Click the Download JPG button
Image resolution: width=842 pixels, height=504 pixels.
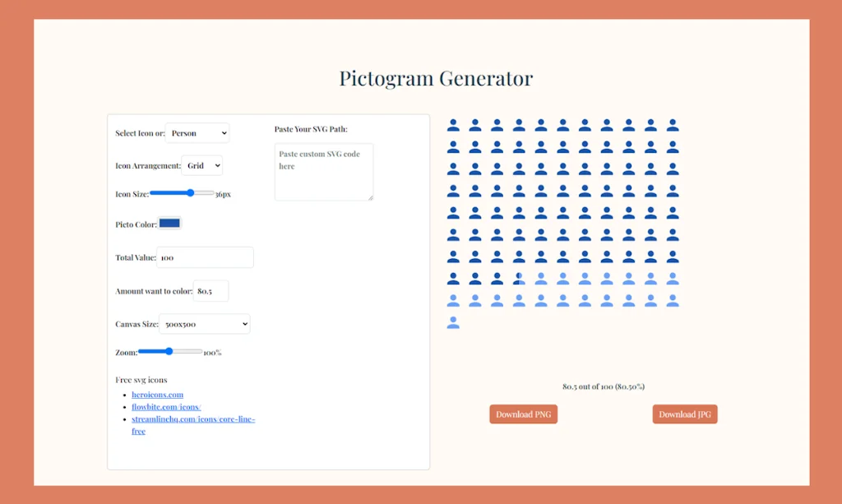[684, 414]
